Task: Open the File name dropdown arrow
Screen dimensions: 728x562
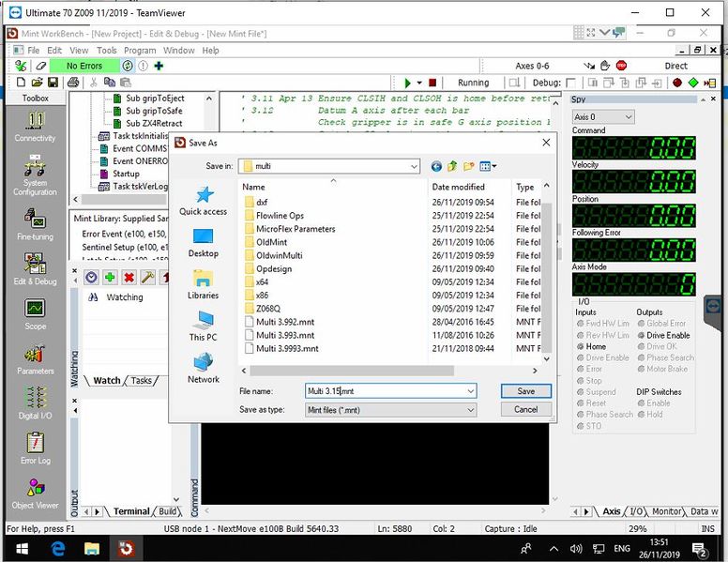Action: coord(470,391)
